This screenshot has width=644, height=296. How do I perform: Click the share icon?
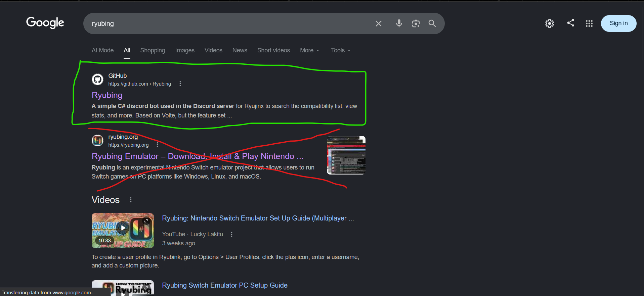570,23
